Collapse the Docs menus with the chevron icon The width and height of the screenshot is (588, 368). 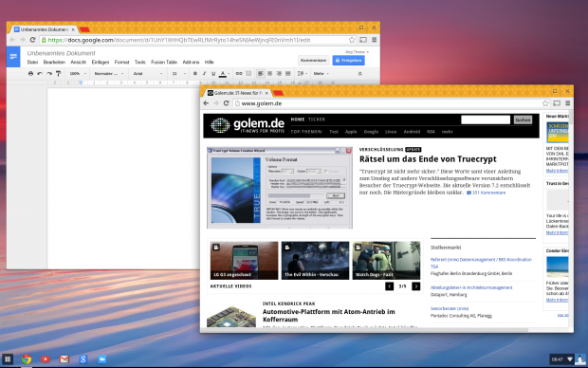click(x=360, y=74)
